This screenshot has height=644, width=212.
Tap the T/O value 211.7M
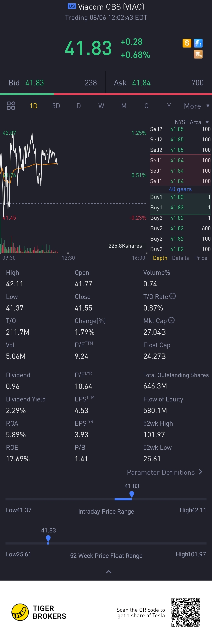pos(18,332)
